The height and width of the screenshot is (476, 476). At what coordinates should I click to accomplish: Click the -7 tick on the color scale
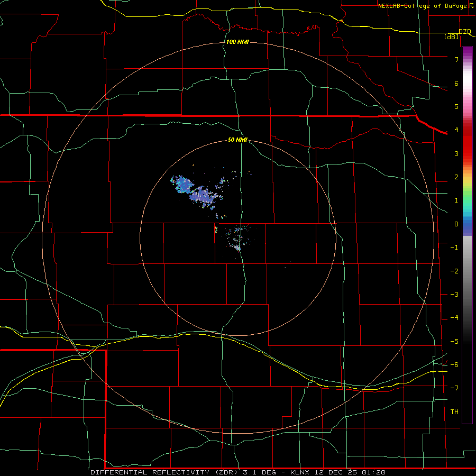coord(454,388)
